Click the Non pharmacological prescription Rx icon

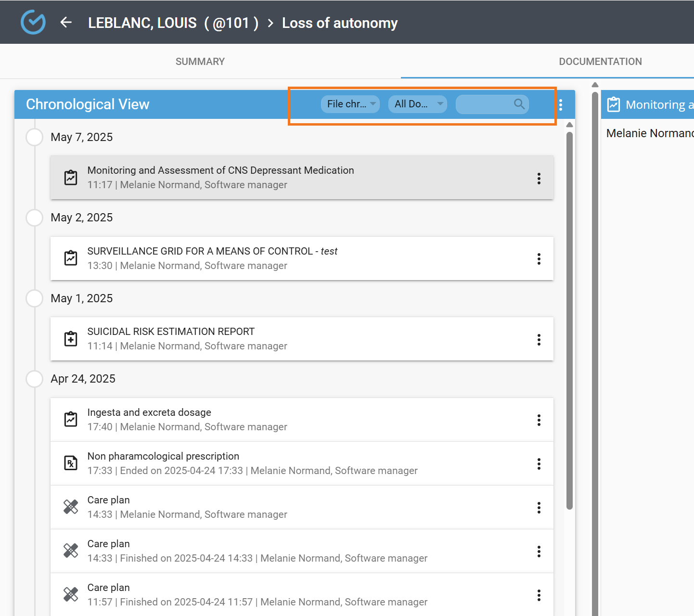[x=71, y=463]
